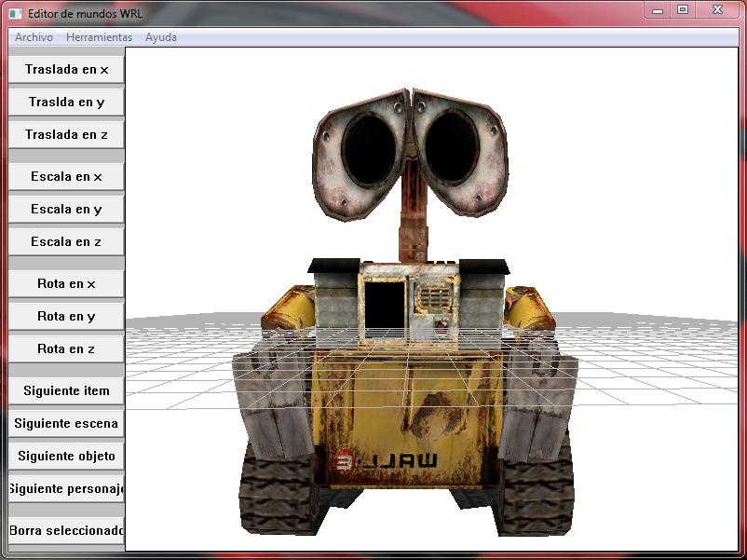Select Siguiente objeto
Image resolution: width=747 pixels, height=560 pixels.
[x=67, y=457]
